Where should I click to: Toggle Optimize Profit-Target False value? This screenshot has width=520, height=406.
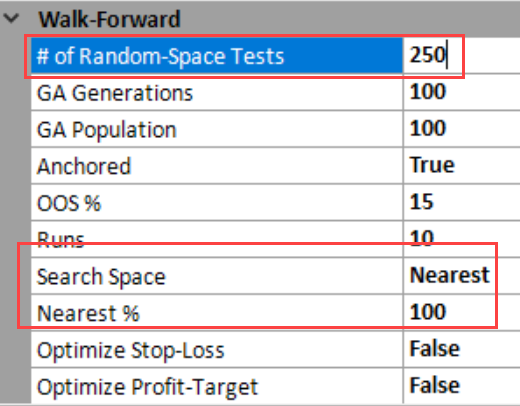tap(462, 386)
